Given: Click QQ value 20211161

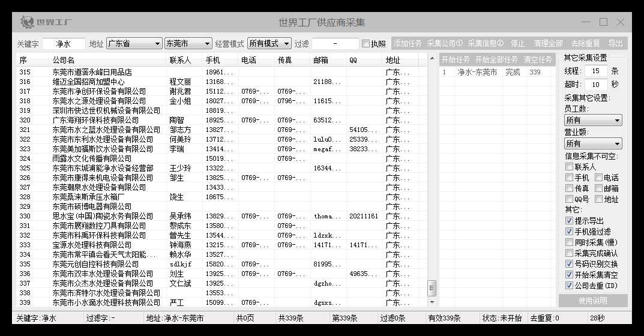Looking at the screenshot, I should 364,216.
